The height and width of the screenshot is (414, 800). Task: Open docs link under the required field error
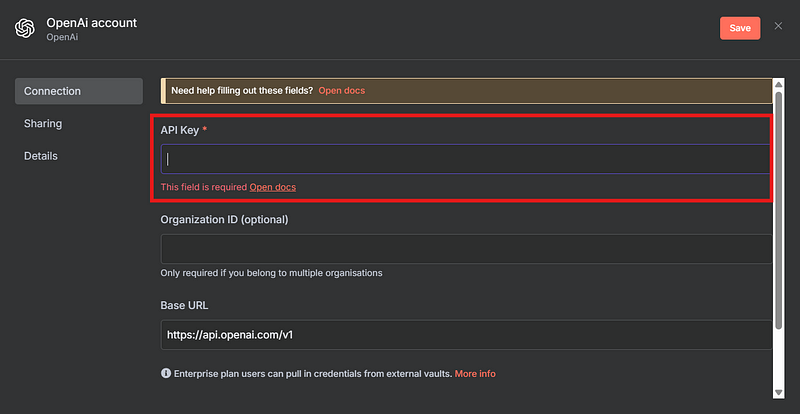[x=272, y=187]
